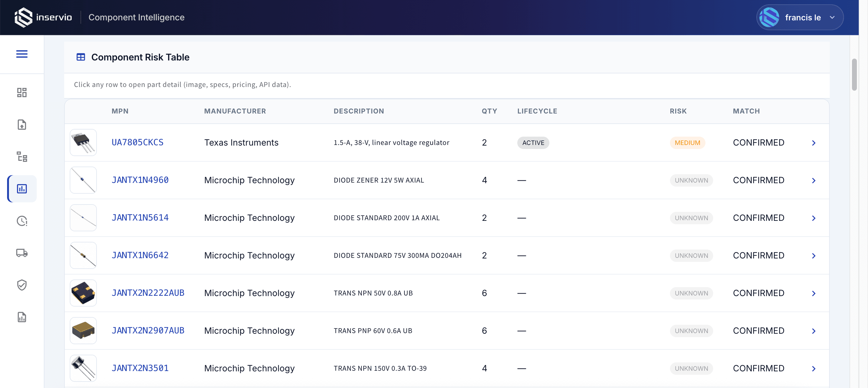Viewport: 868px width, 388px height.
Task: Click UNKNOWN risk badge for JANTX2N3501
Action: click(692, 369)
